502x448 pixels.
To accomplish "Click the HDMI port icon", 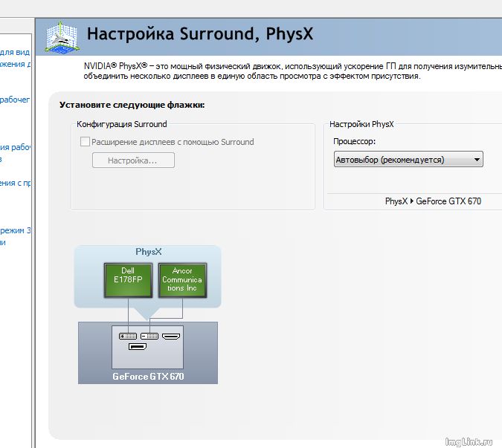I will coord(171,336).
